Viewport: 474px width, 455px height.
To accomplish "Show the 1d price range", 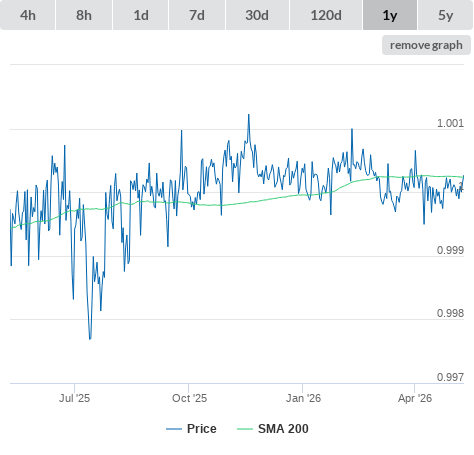I will [141, 15].
